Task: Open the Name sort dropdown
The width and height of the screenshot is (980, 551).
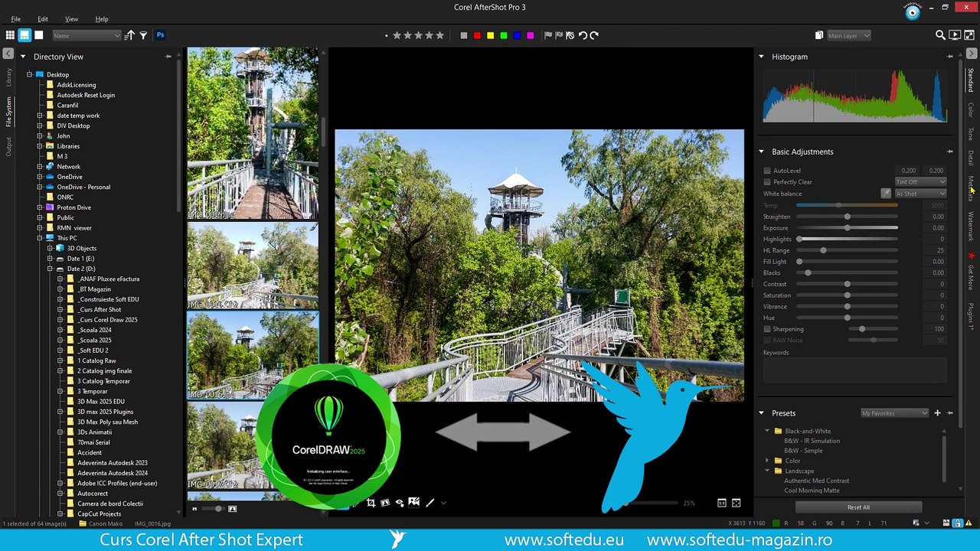Action: 87,35
